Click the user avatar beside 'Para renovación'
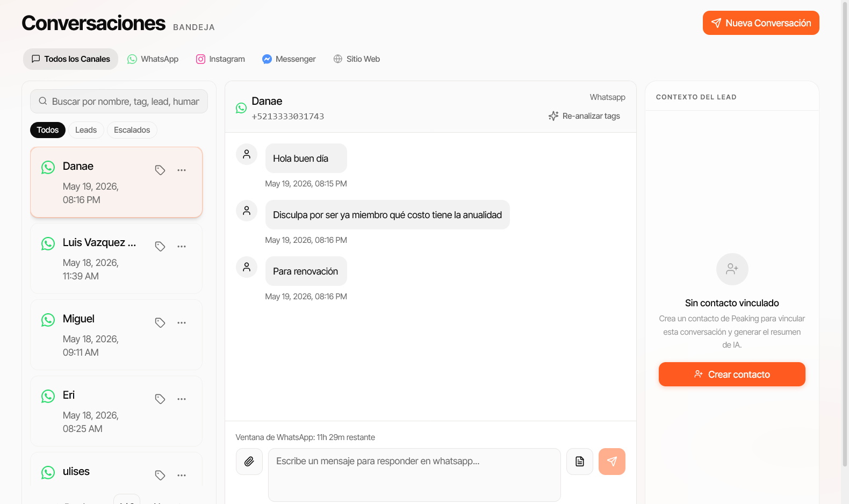 [247, 267]
